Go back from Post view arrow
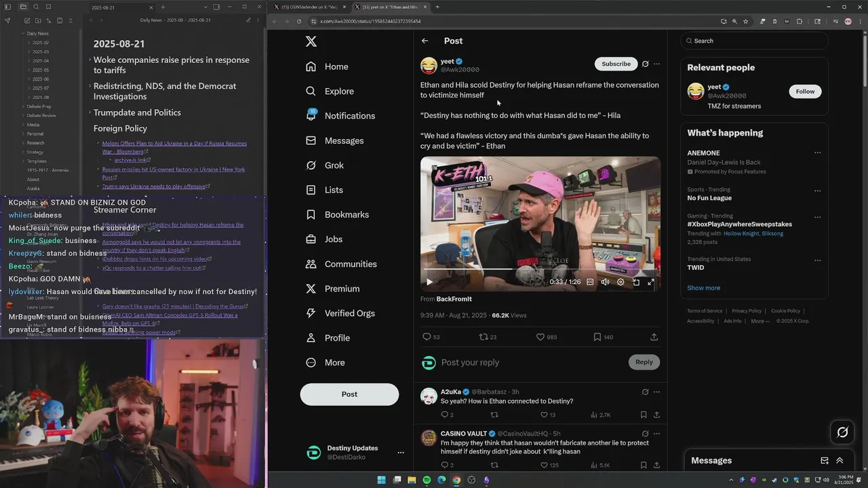 tap(425, 41)
